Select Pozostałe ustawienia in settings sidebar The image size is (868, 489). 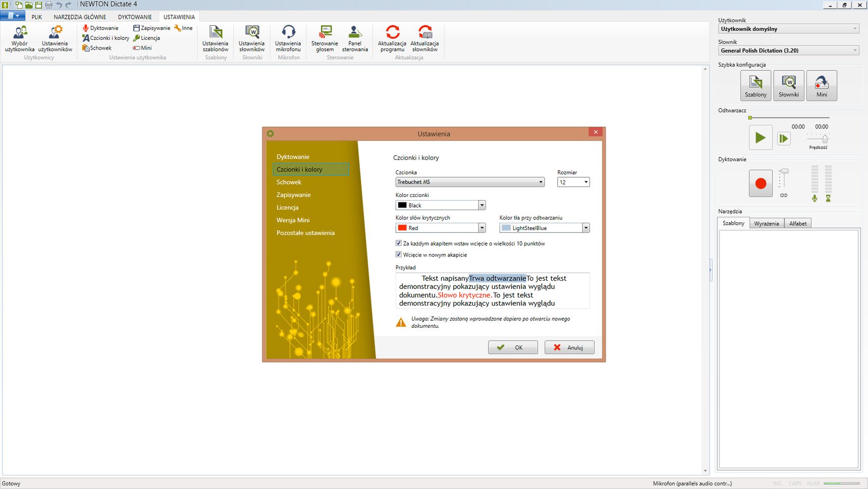point(305,232)
